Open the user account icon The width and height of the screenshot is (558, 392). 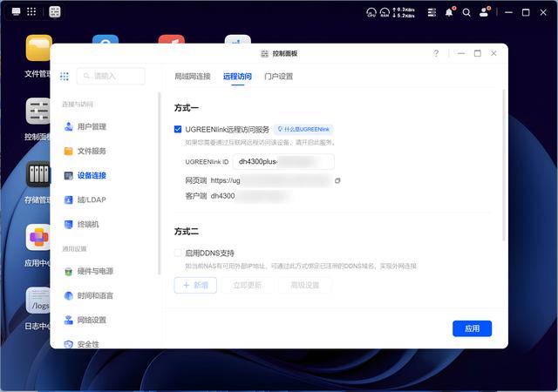pyautogui.click(x=485, y=12)
